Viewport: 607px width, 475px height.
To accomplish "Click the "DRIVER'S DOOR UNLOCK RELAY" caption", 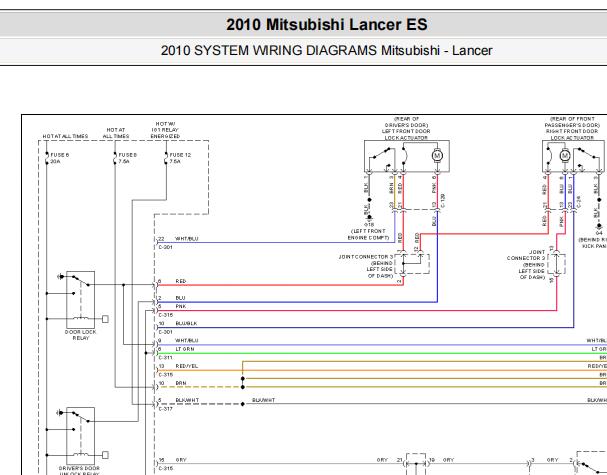I will [79, 471].
